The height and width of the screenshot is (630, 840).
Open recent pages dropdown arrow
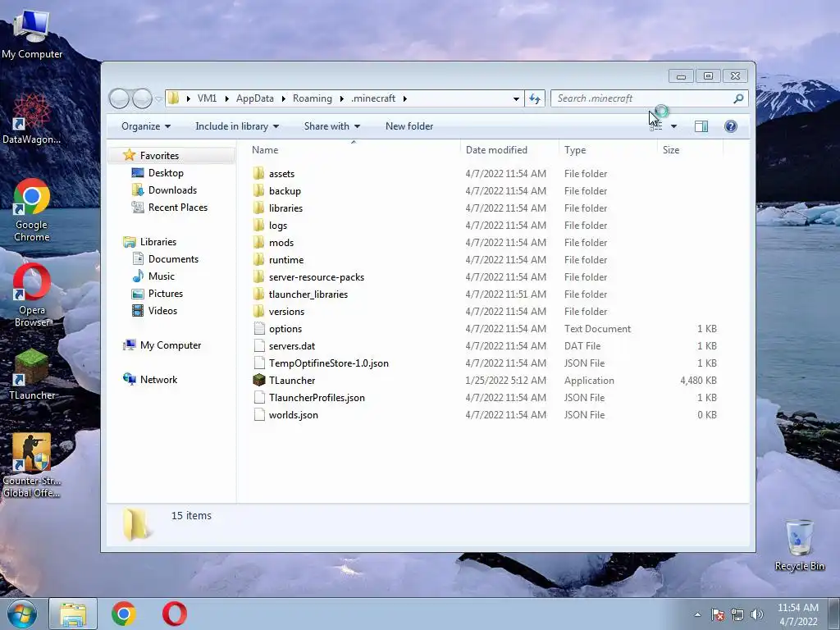[x=158, y=98]
